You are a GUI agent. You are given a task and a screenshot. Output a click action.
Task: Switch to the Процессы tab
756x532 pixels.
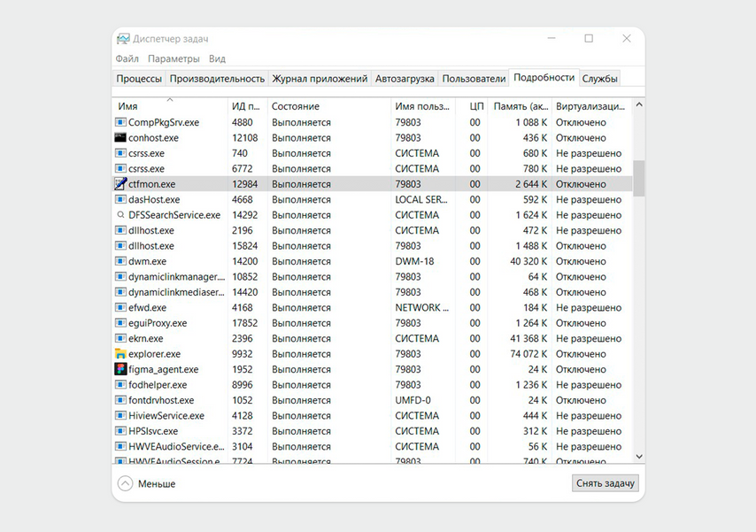tap(139, 79)
